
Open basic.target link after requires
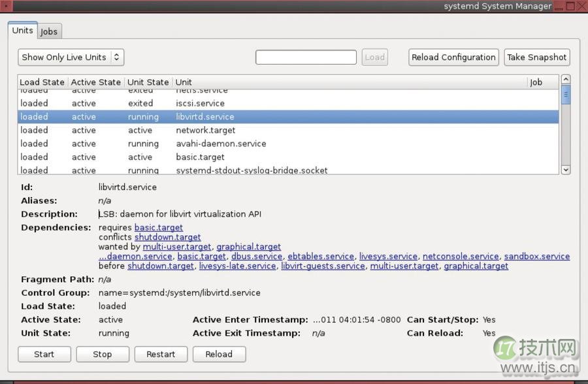(159, 228)
